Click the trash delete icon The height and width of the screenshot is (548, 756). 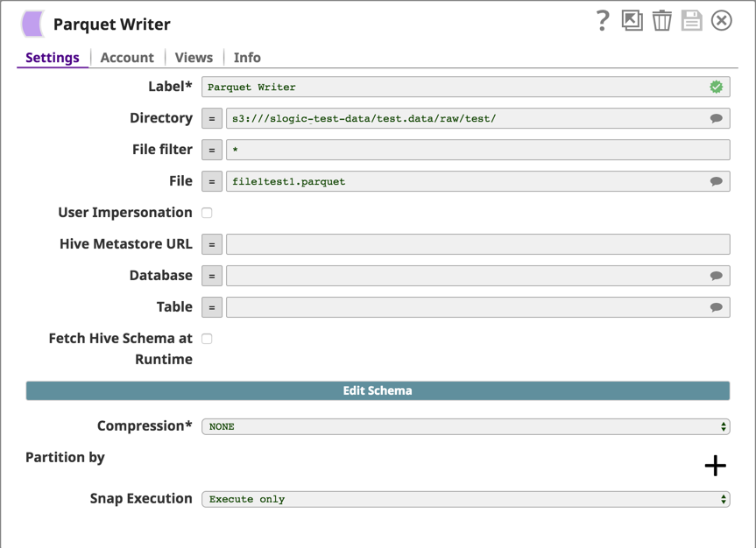click(x=661, y=21)
